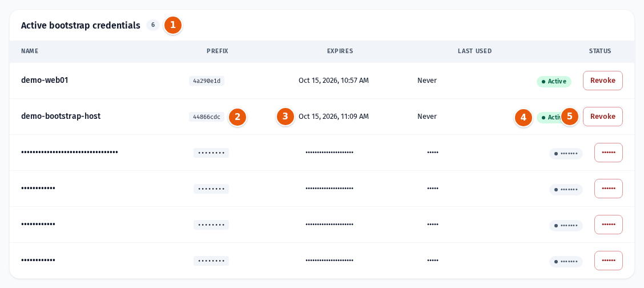
Task: Click the NAME column header
Action: click(30, 51)
